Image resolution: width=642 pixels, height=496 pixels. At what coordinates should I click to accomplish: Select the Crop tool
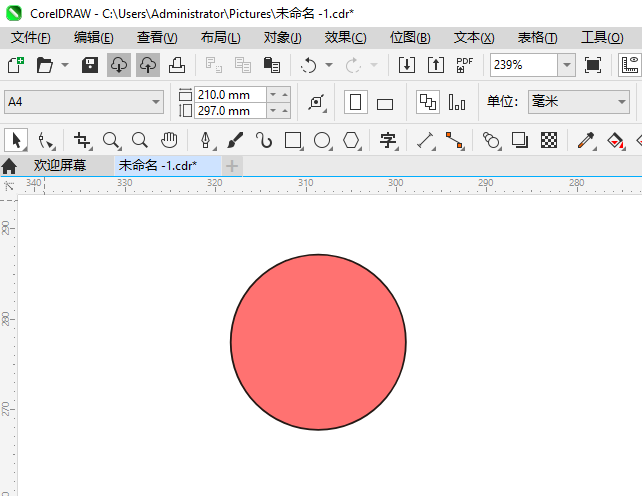[x=82, y=140]
